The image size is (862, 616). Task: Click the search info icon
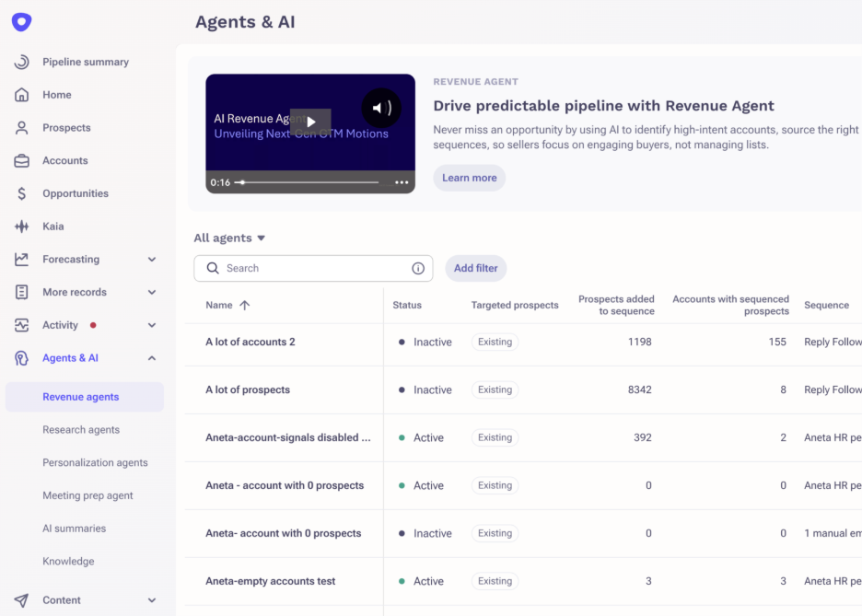coord(418,268)
